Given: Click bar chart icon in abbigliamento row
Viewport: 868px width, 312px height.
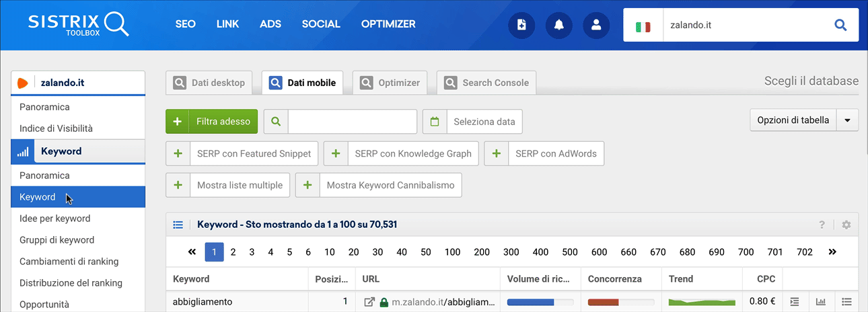Looking at the screenshot, I should [x=821, y=302].
